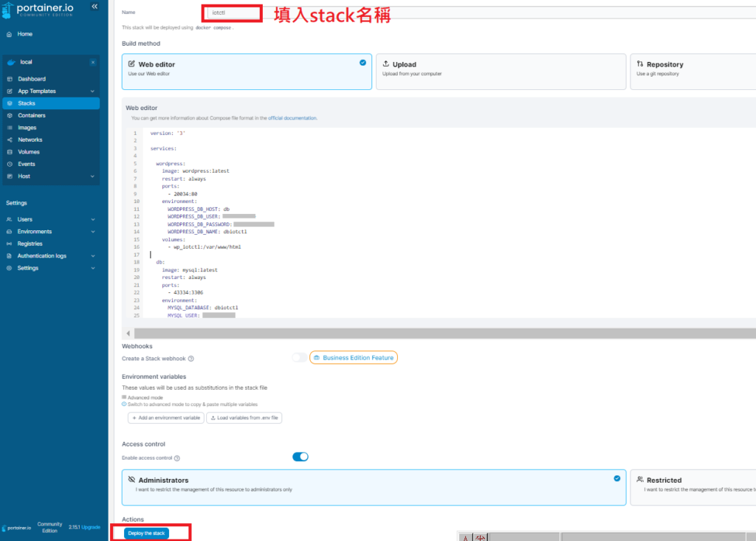Open Containers via its sidebar icon
Viewport: 756px width, 541px height.
click(10, 115)
